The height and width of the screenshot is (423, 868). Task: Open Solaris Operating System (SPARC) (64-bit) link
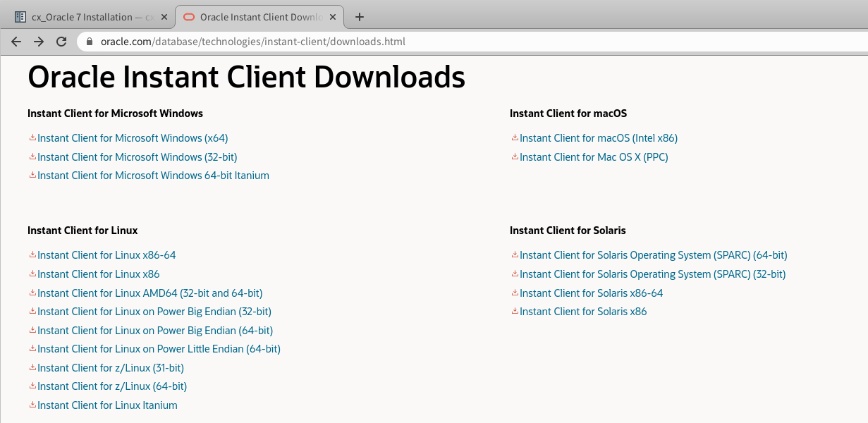pos(654,255)
